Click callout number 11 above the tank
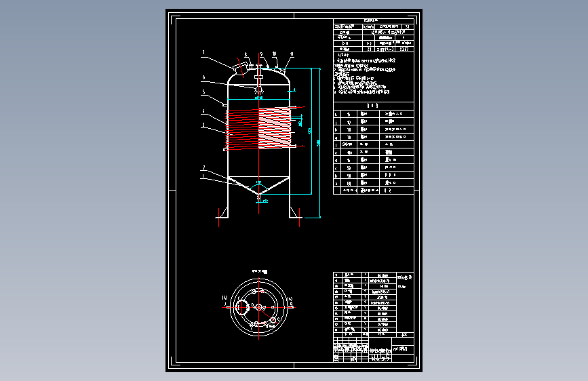This screenshot has width=588, height=381. pos(292,54)
